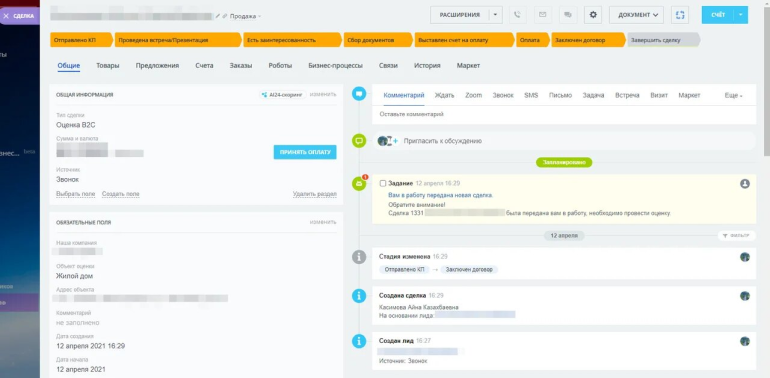This screenshot has height=378, width=770.
Task: Click изменить link in Общая информация
Action: click(323, 94)
